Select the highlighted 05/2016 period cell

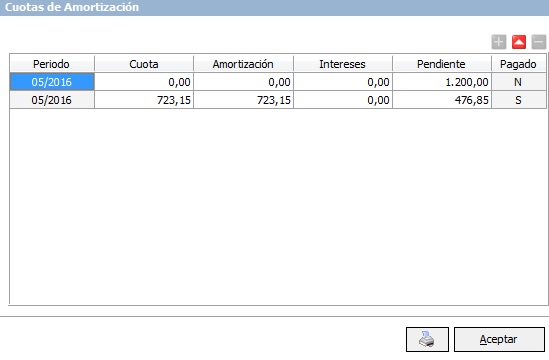(x=52, y=82)
